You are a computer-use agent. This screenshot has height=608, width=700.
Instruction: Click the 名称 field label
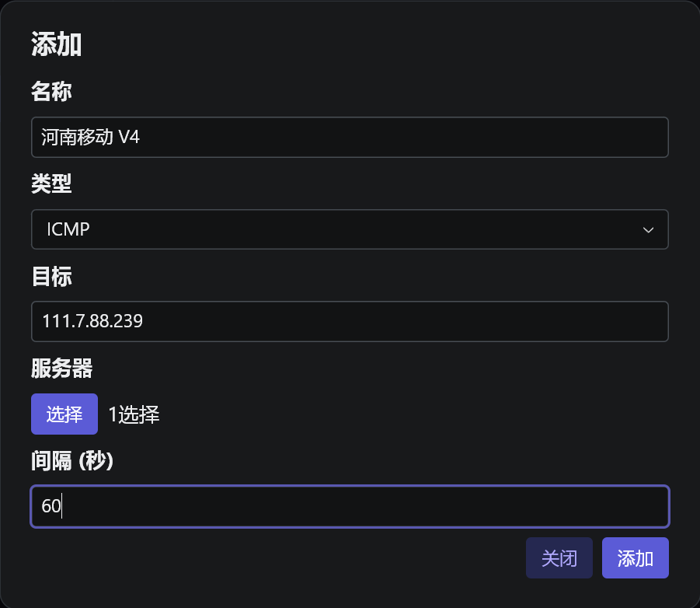coord(51,91)
